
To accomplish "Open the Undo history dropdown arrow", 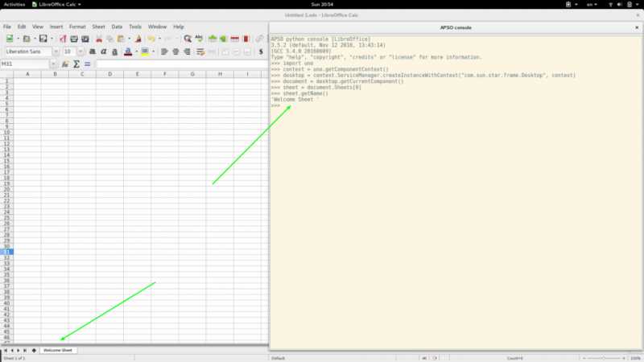I will 159,39.
